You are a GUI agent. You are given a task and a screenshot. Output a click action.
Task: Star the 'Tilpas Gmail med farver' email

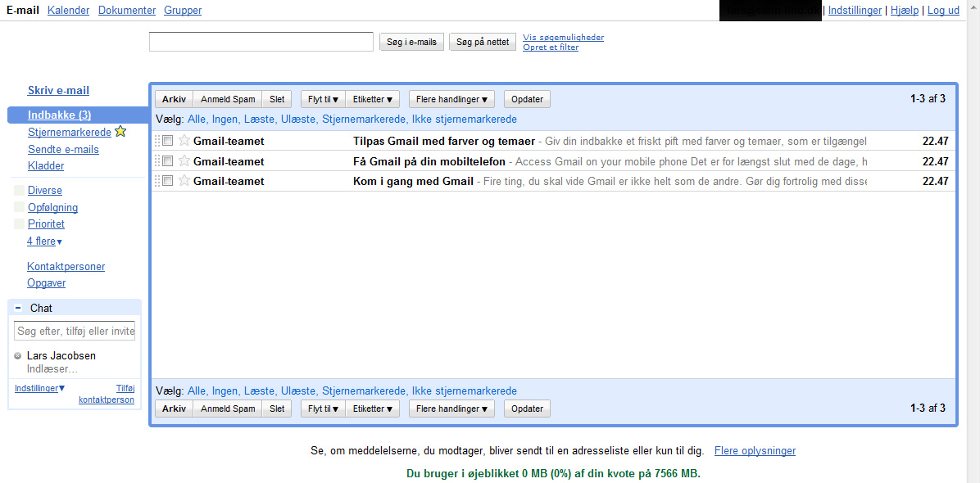(x=184, y=141)
